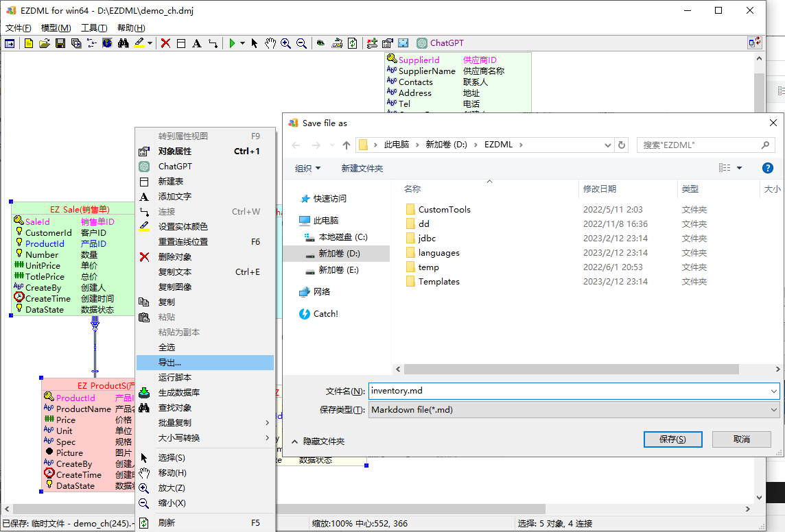Open the 帮助(H) menu
785x532 pixels.
coord(131,28)
